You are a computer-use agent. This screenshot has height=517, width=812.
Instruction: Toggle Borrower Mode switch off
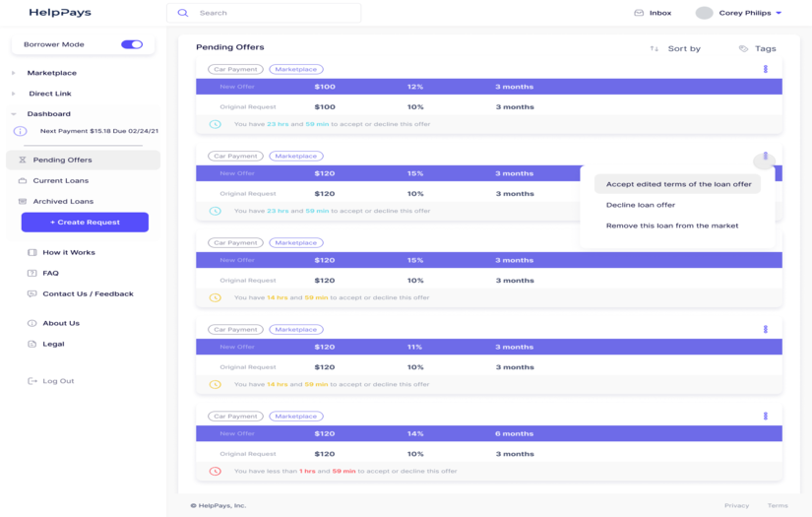131,44
